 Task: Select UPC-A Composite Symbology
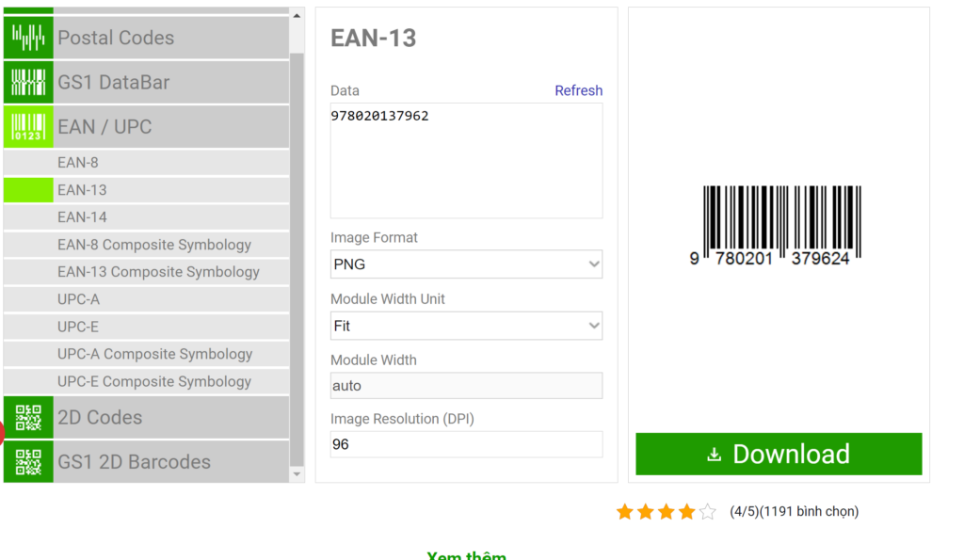146,354
